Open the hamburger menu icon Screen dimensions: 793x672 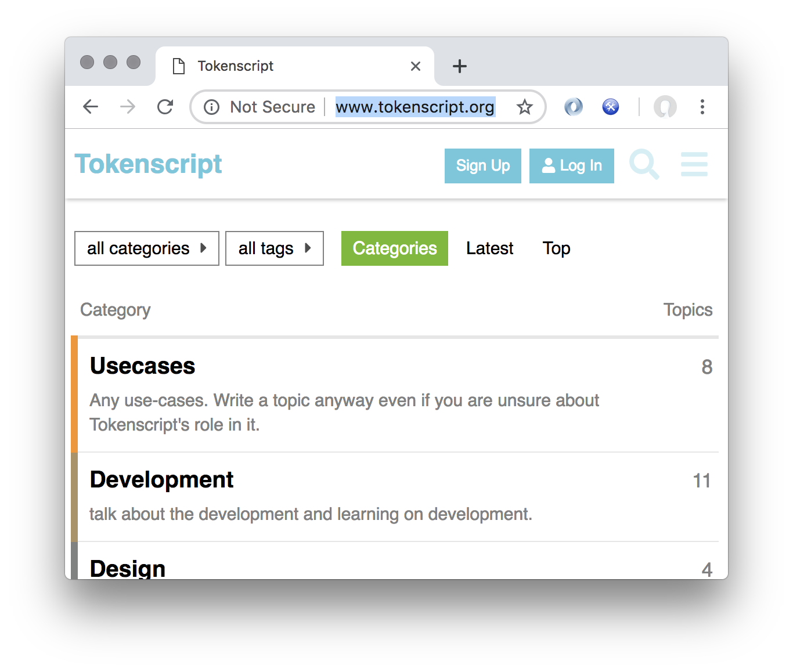point(694,165)
